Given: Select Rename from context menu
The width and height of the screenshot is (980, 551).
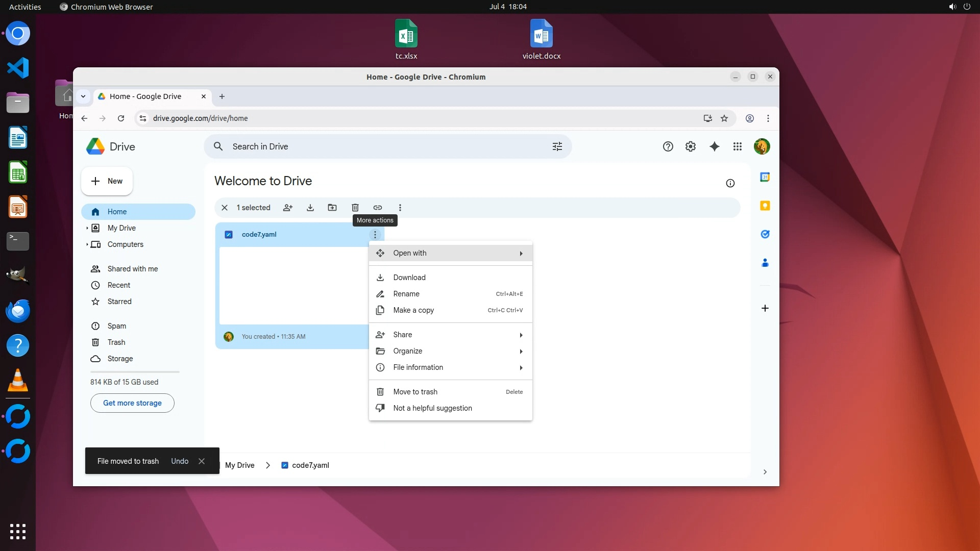Looking at the screenshot, I should (x=406, y=294).
